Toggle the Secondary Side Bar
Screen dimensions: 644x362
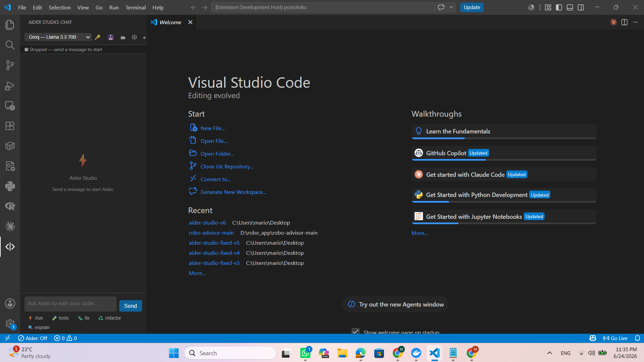(581, 7)
